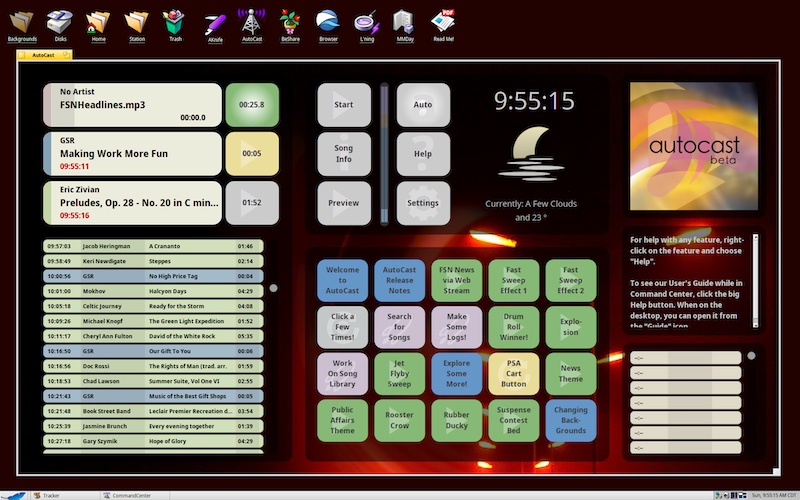Trigger the Public Affairs Theme cart
800x500 pixels.
342,420
